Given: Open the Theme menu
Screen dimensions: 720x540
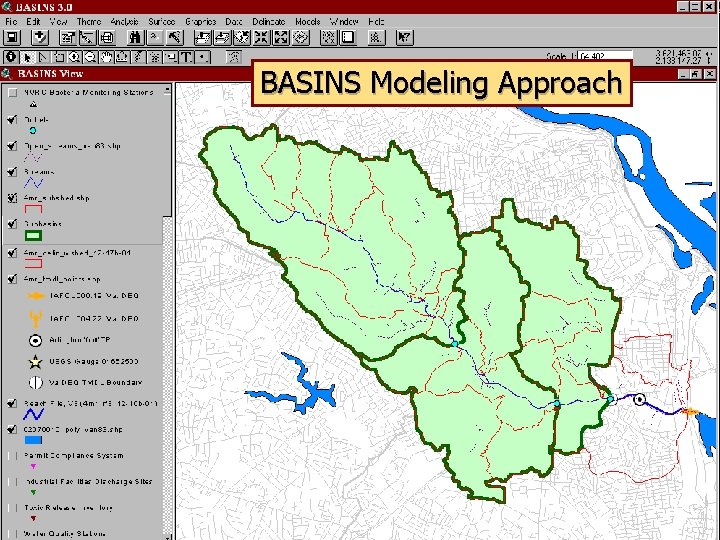Looking at the screenshot, I should click(x=89, y=21).
